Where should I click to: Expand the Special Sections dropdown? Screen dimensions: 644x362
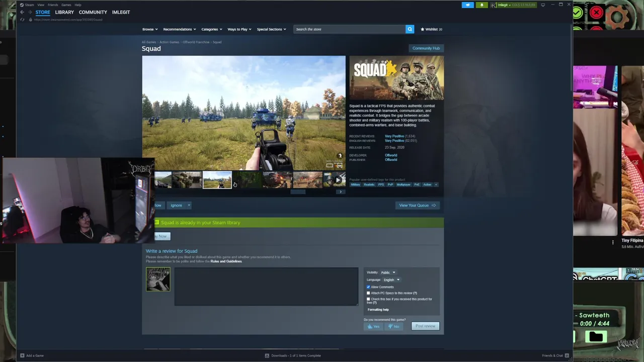[x=272, y=29]
